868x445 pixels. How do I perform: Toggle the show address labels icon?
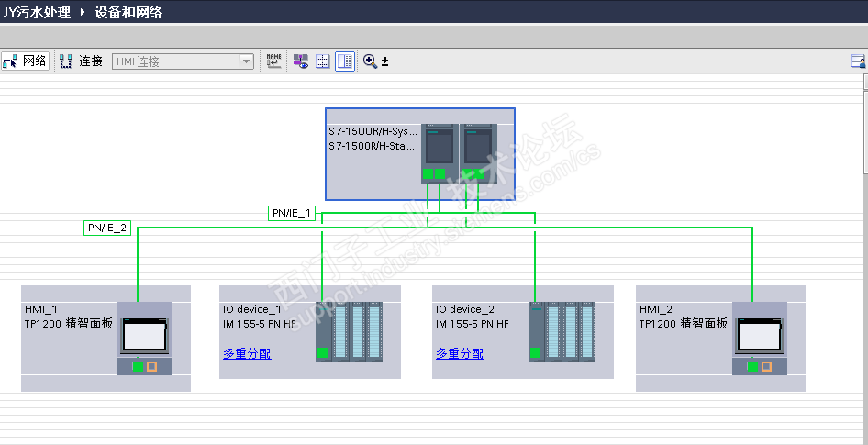click(301, 61)
